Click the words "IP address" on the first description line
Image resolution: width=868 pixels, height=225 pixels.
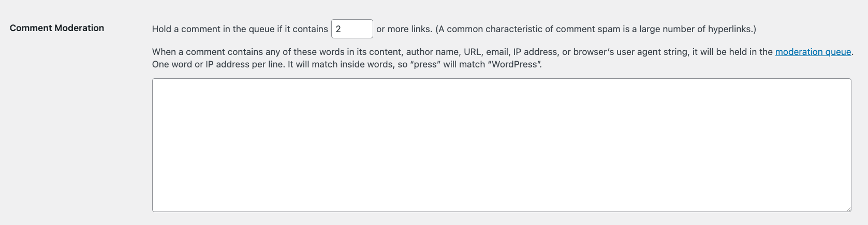pos(535,52)
